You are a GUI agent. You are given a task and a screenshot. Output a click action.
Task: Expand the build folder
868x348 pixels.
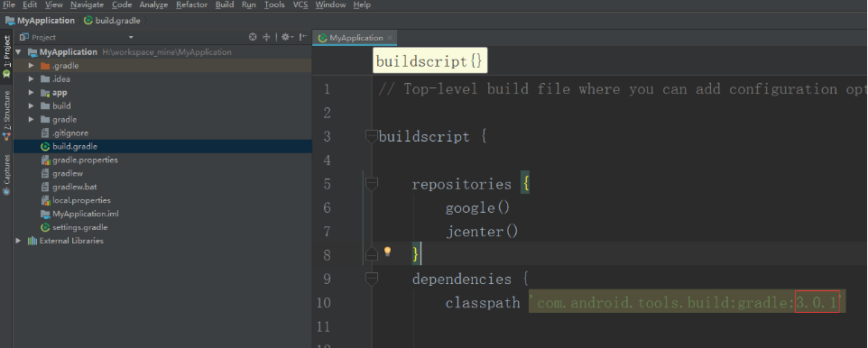[x=32, y=106]
